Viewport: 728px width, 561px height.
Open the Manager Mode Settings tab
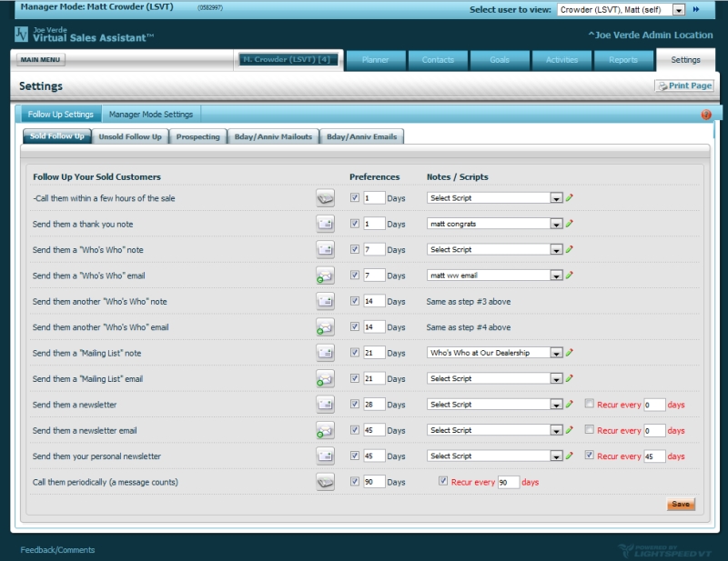coord(151,115)
